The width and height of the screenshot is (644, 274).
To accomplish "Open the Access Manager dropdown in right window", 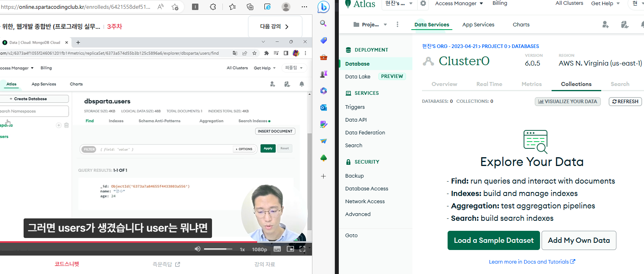I will coord(459,3).
